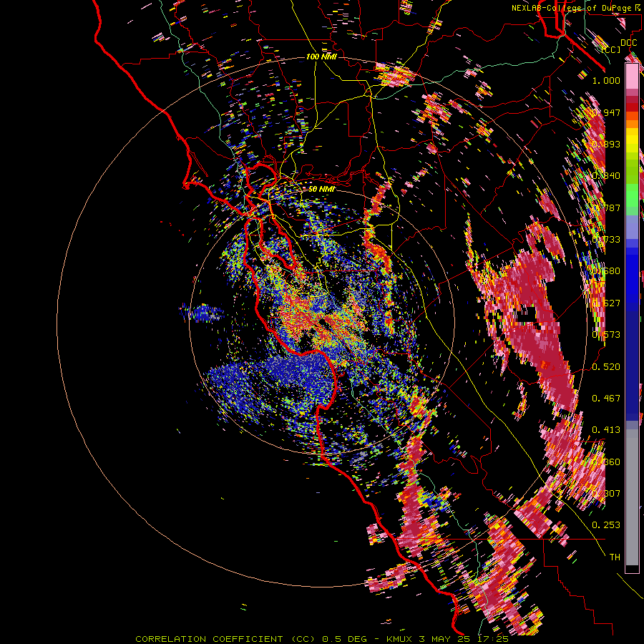Select the light pink swatch atop the color bar
Image resolution: width=644 pixels, height=644 pixels.
click(632, 76)
